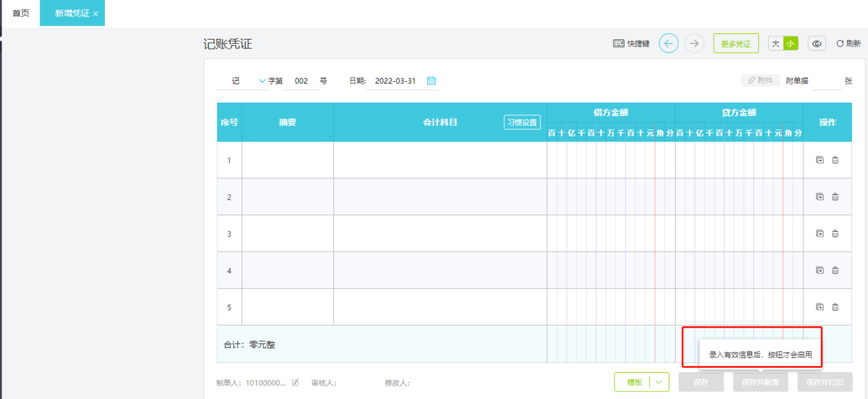Screen dimensions: 868x399
Task: Click the previous voucher arrow icon
Action: [669, 44]
